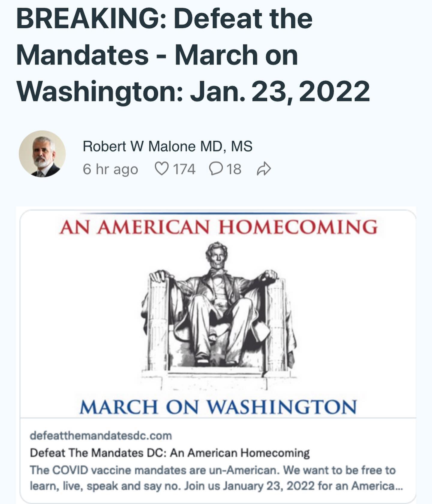The height and width of the screenshot is (504, 432).
Task: Click the 174 likes count
Action: tap(184, 169)
